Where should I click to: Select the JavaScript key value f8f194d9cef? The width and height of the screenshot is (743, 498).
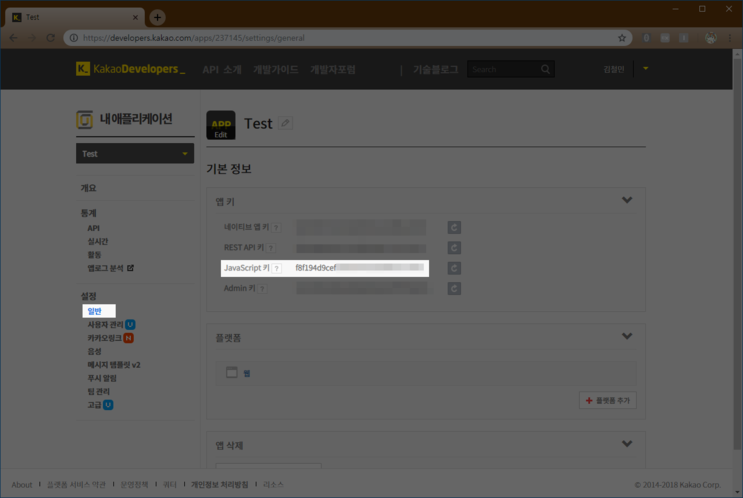tap(316, 268)
